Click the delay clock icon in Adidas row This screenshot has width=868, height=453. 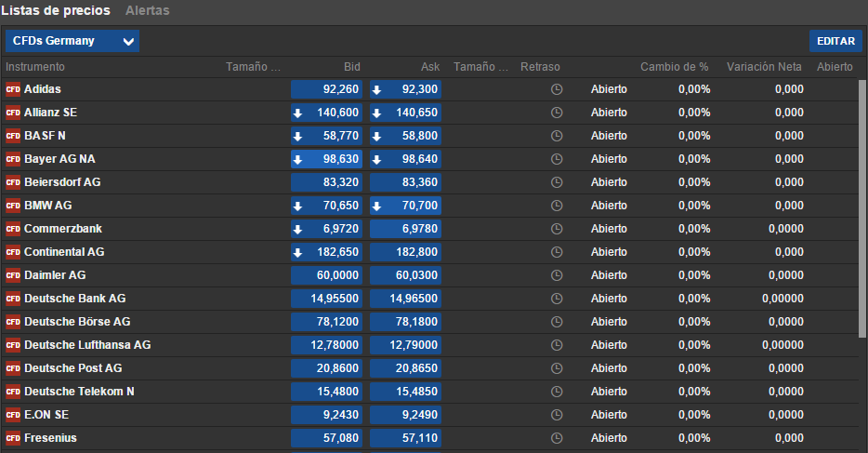557,89
